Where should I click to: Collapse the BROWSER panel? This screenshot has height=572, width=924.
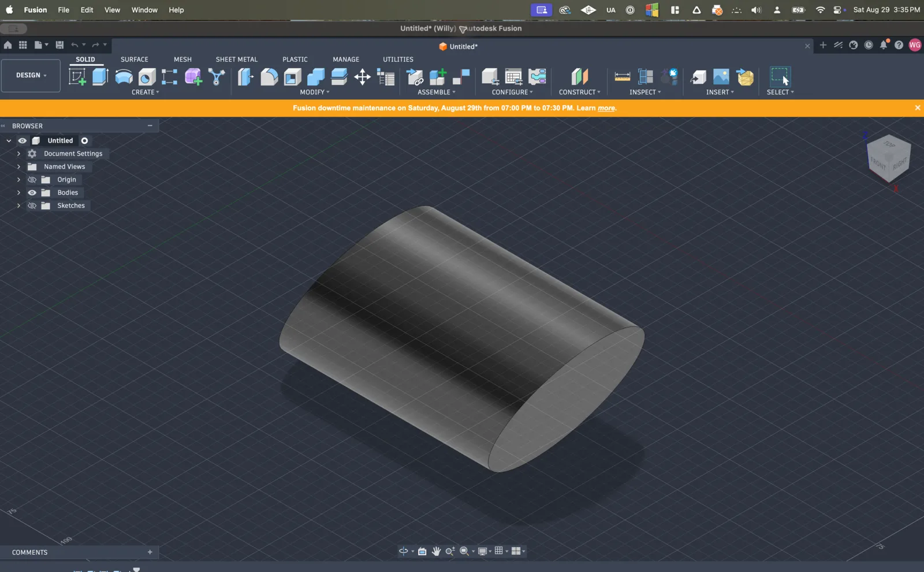(x=150, y=125)
